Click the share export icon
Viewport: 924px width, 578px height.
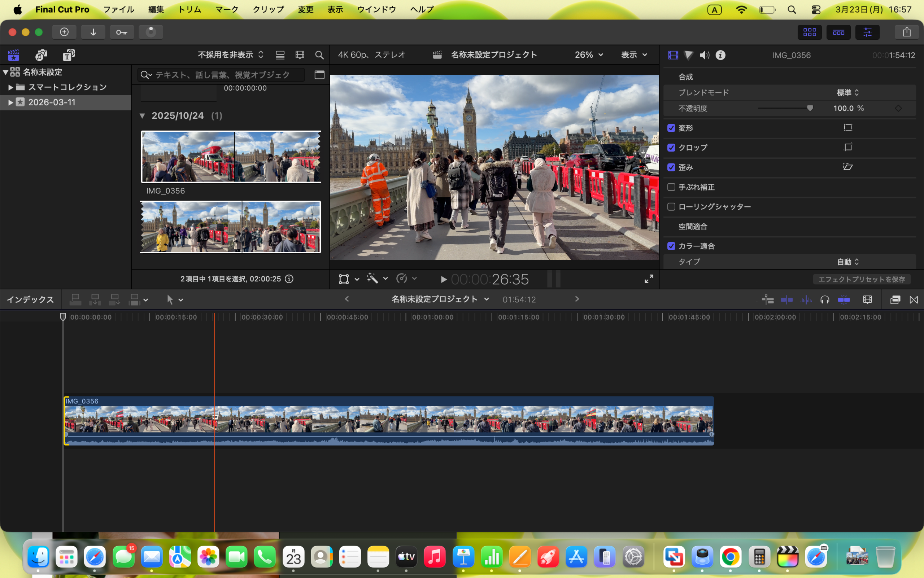pos(906,32)
